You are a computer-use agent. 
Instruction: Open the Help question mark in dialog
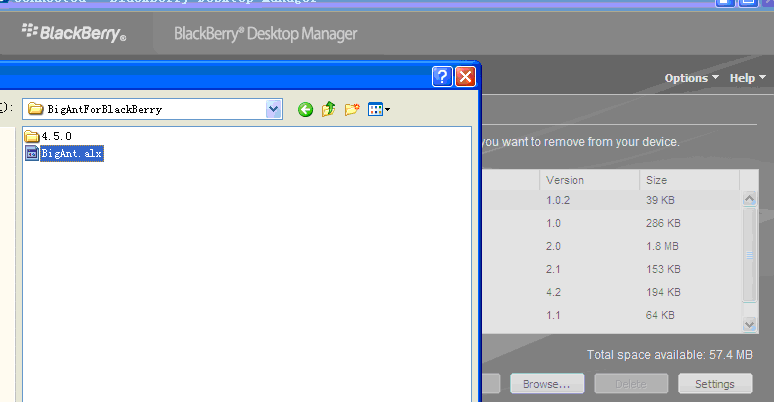[x=442, y=77]
